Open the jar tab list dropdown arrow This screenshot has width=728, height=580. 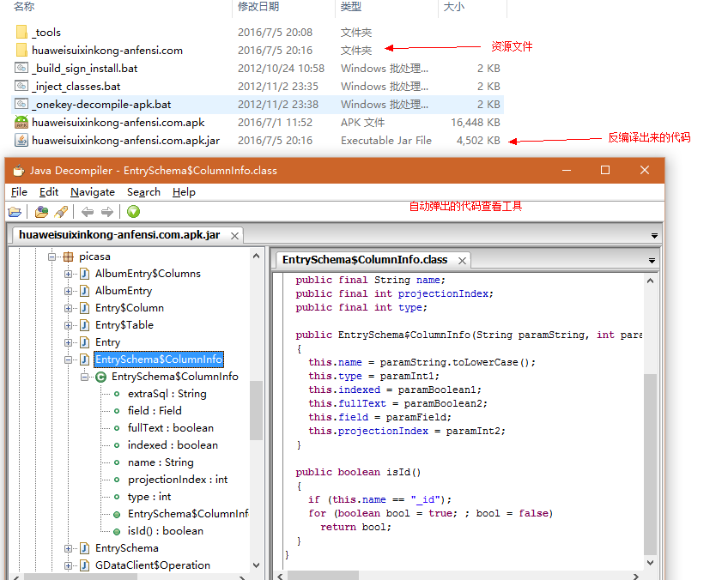654,236
